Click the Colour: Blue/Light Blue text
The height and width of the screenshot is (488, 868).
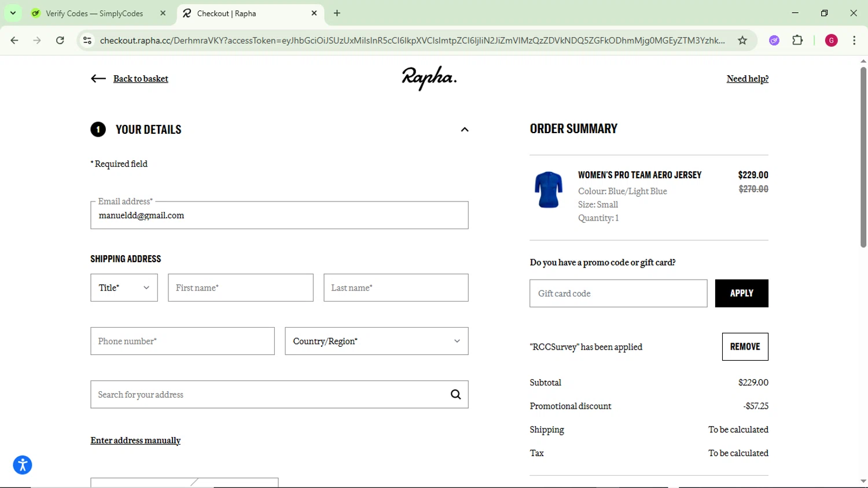[x=623, y=191]
